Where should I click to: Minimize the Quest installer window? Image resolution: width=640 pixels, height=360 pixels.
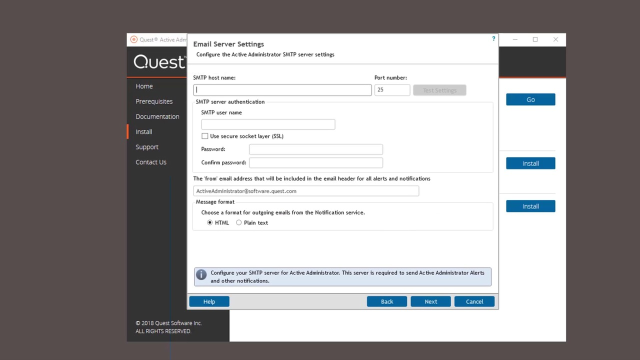pyautogui.click(x=515, y=40)
